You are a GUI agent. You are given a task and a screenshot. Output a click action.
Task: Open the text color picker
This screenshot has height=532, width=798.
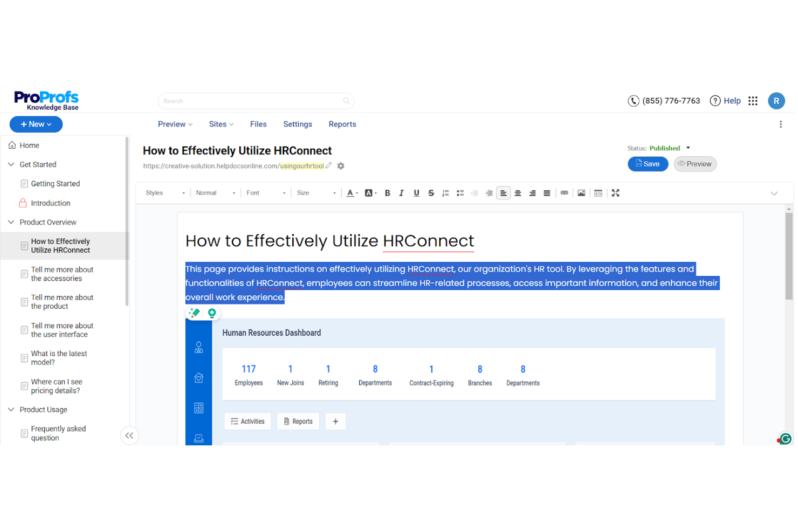[351, 192]
